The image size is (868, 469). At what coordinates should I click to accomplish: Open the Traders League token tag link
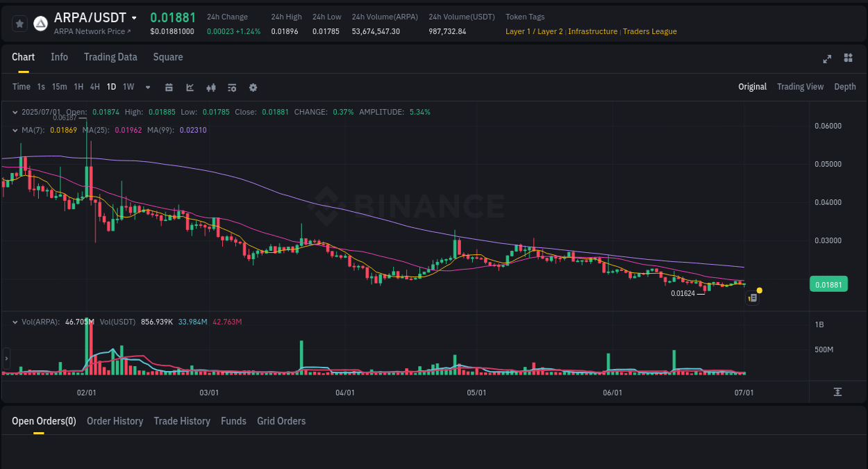point(649,31)
